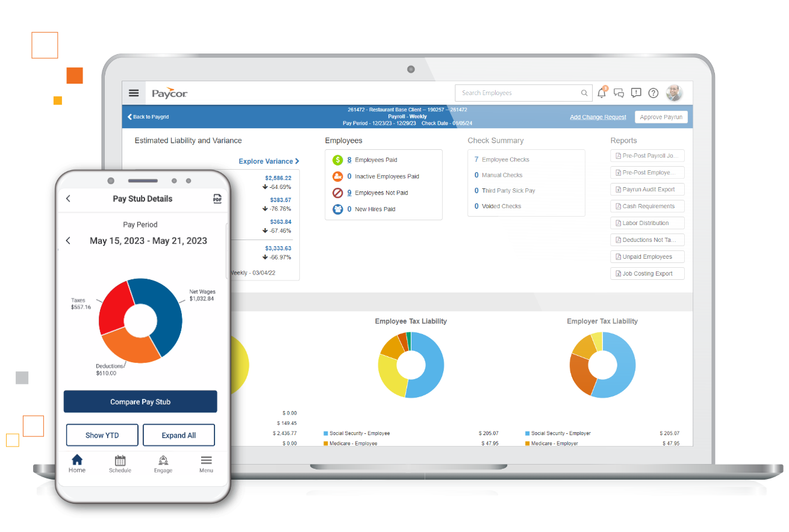789x532 pixels.
Task: Tap the Engage icon on phone
Action: (x=163, y=463)
